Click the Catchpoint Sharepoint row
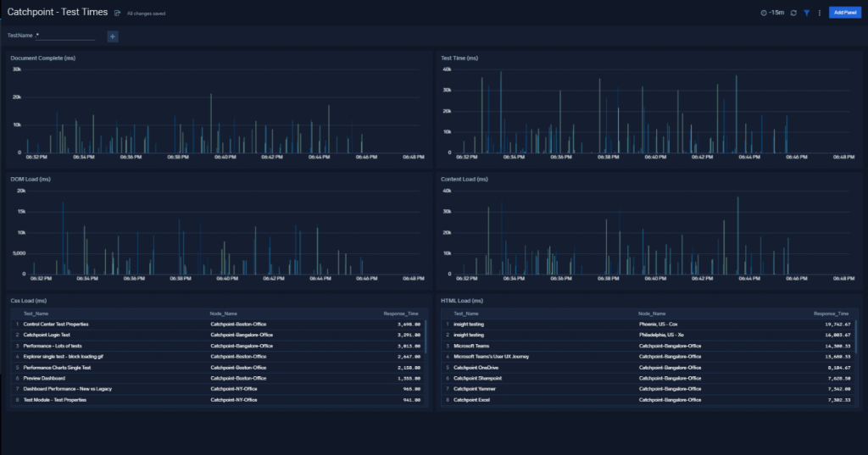This screenshot has width=868, height=455. click(648, 379)
